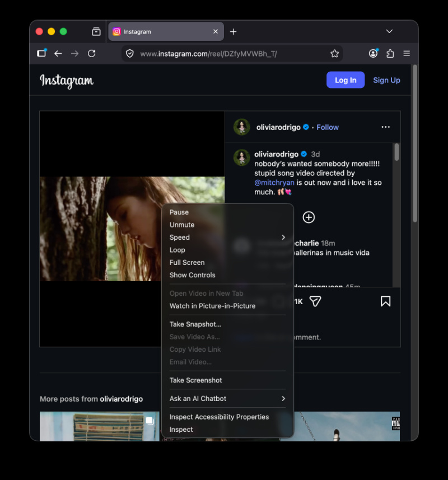The image size is (448, 480).
Task: Click the Instagram wordmark logo
Action: point(67,81)
